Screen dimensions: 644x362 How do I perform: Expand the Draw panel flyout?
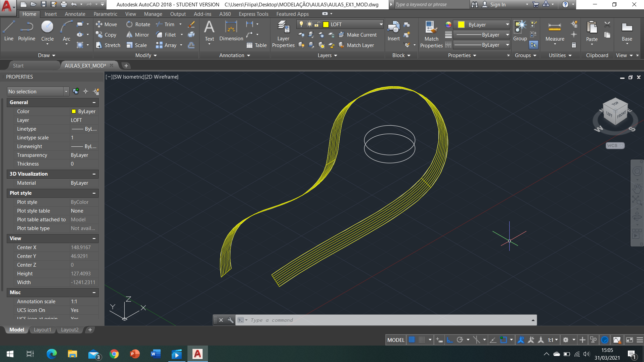(x=46, y=55)
